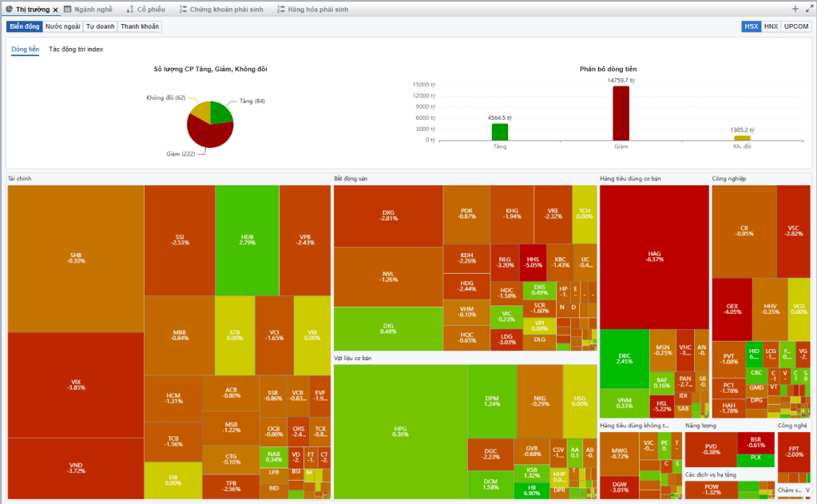Open the Tác động tới index sub-tab
The image size is (817, 504).
(76, 50)
